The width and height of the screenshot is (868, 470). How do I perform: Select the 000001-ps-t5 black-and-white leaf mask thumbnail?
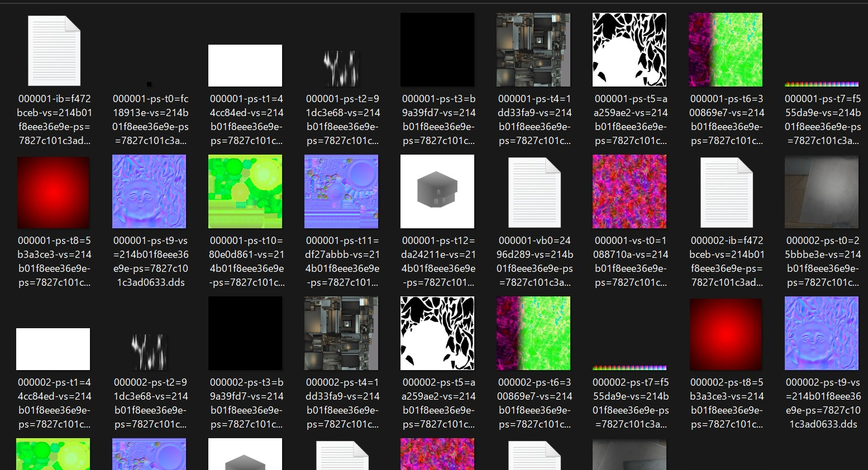point(629,50)
